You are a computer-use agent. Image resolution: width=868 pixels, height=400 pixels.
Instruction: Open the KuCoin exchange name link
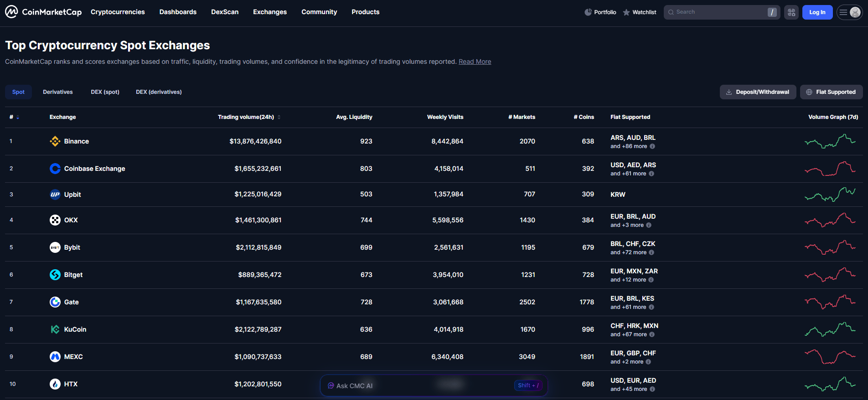coord(75,329)
